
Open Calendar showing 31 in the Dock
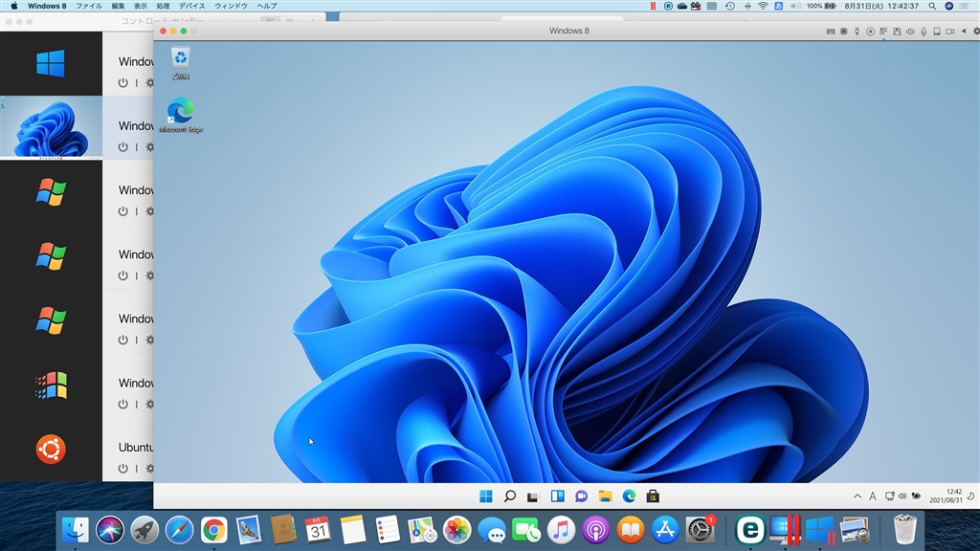point(318,530)
